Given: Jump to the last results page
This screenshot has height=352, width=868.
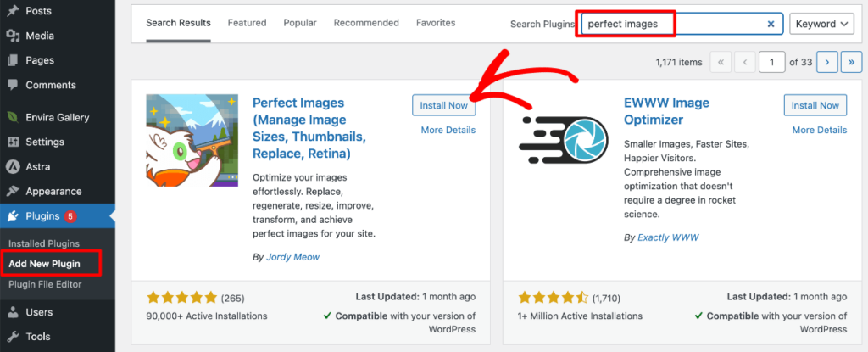Looking at the screenshot, I should click(x=851, y=62).
